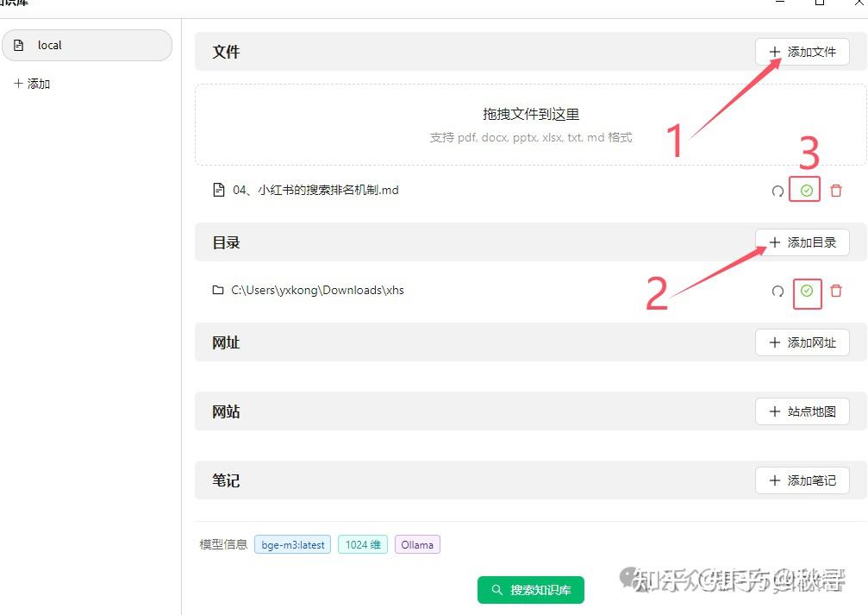868x615 pixels.
Task: Delete the Downloads\xhs directory entry
Action: tap(836, 291)
